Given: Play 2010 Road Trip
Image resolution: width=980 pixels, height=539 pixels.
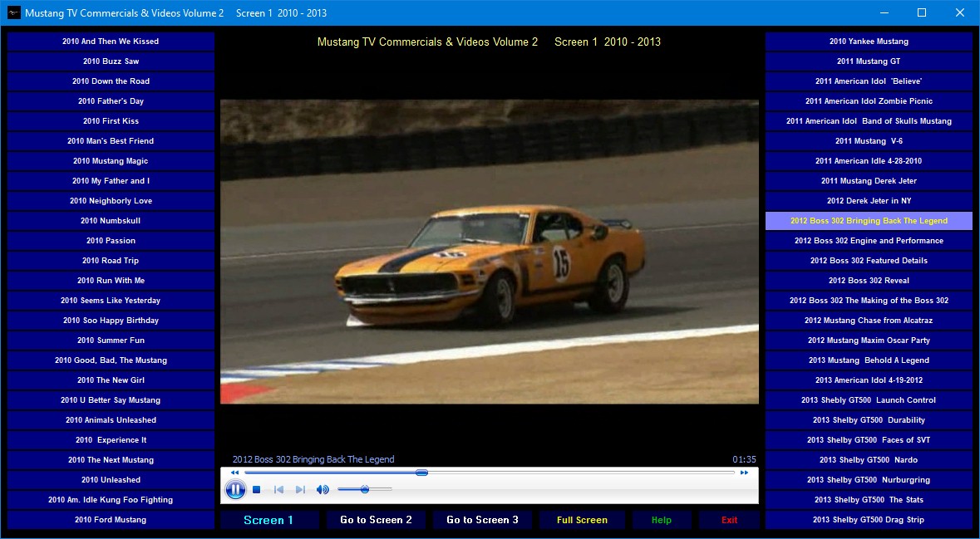Looking at the screenshot, I should (111, 261).
